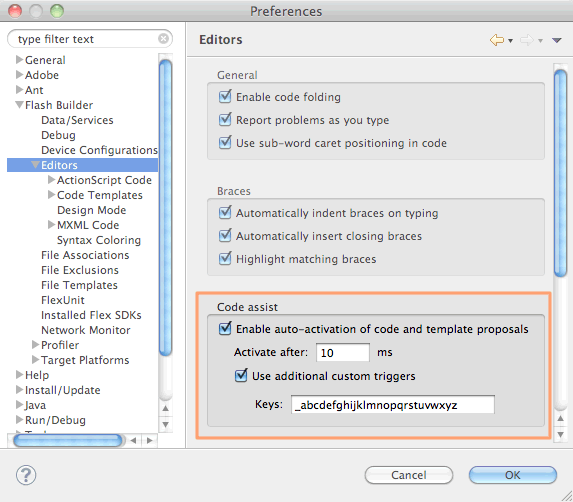This screenshot has height=502, width=573.
Task: Open Syntax Coloring preferences
Action: click(x=99, y=240)
